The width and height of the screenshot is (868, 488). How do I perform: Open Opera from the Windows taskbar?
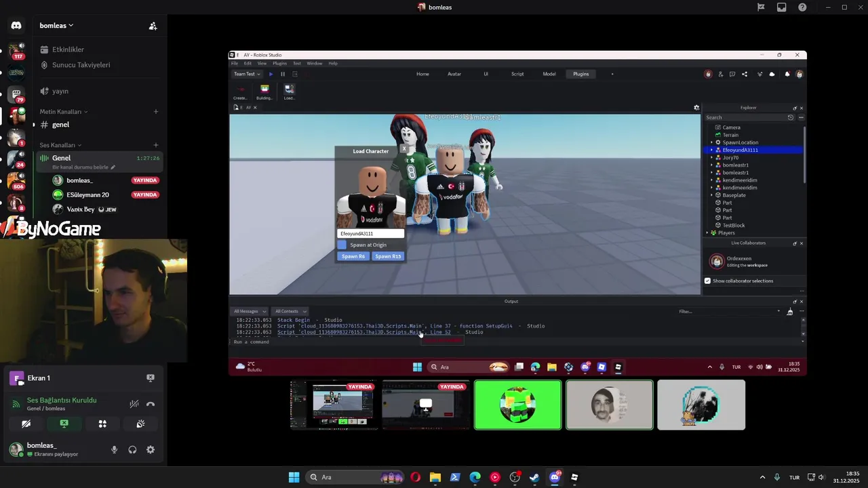415,477
